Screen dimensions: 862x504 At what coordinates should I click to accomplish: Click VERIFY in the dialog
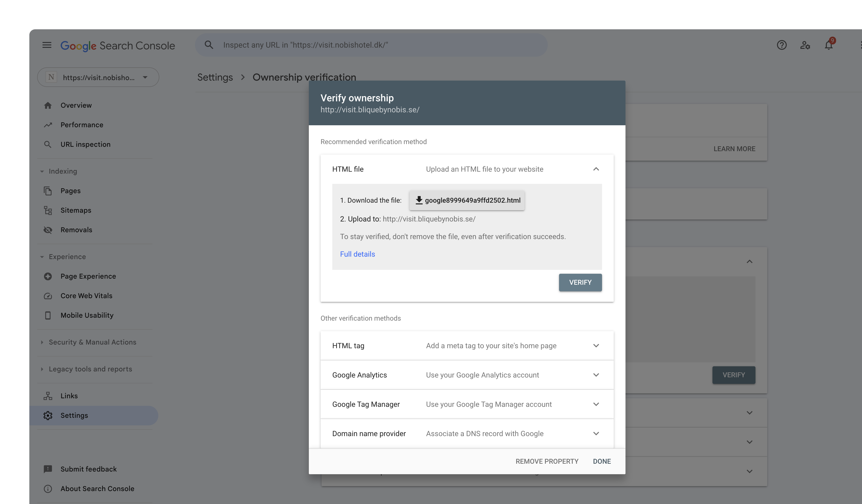tap(580, 283)
